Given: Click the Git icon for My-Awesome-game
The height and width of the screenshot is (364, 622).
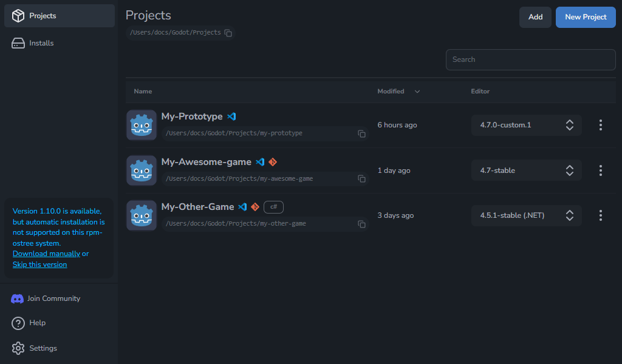Looking at the screenshot, I should [273, 162].
